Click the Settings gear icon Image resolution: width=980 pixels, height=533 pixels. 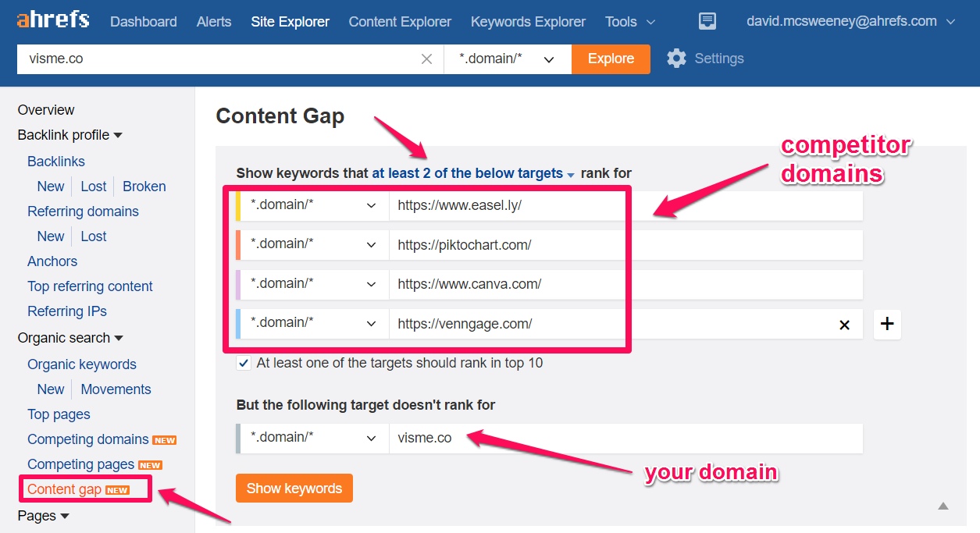point(676,59)
